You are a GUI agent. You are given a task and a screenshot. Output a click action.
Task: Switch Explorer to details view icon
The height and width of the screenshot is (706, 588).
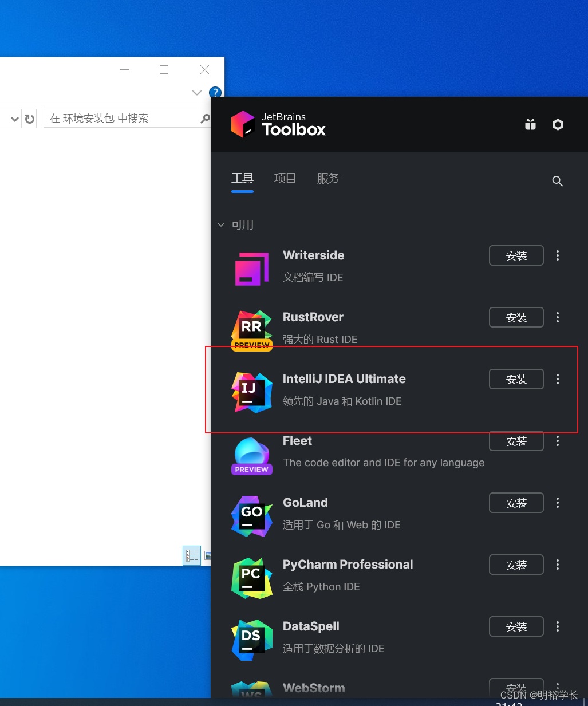[192, 555]
